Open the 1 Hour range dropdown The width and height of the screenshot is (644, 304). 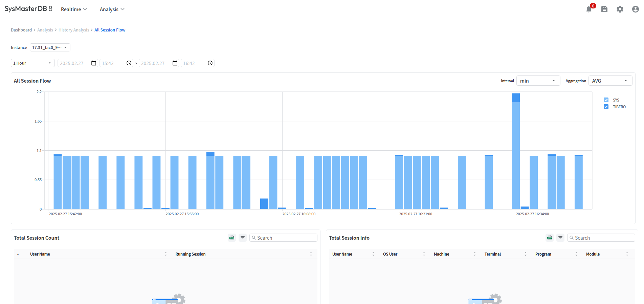click(33, 63)
